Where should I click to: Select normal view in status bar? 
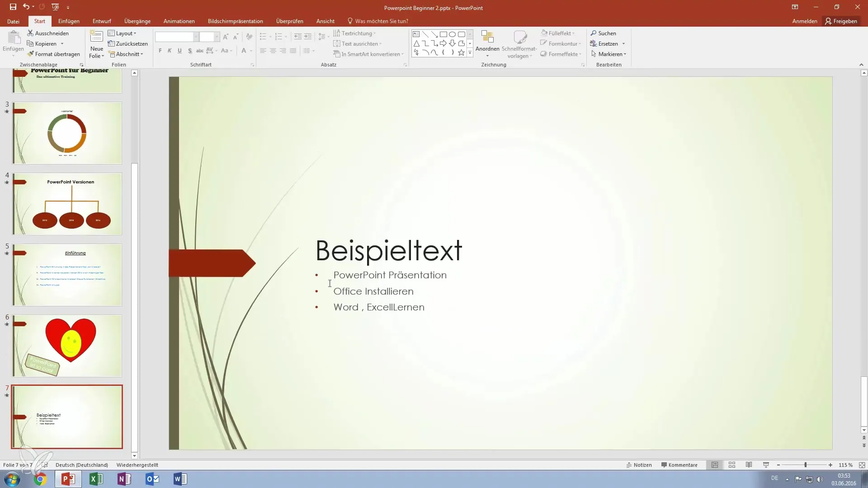(715, 465)
